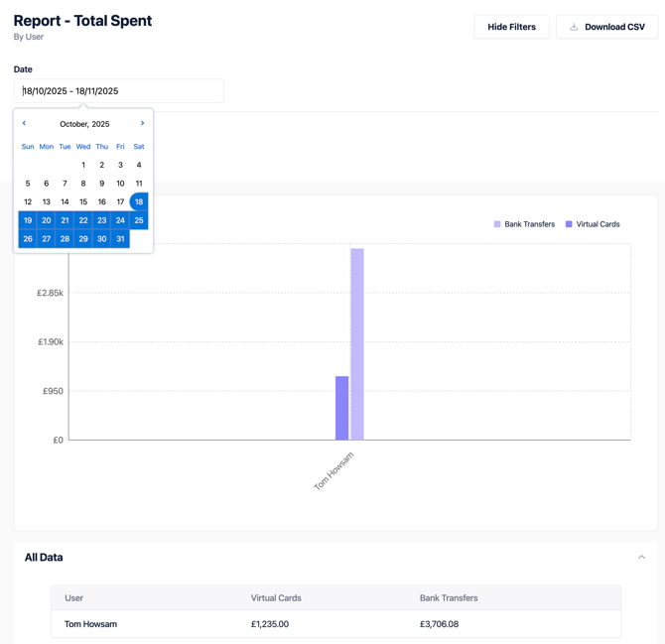Image resolution: width=665 pixels, height=644 pixels.
Task: Click the User column header
Action: (x=74, y=598)
